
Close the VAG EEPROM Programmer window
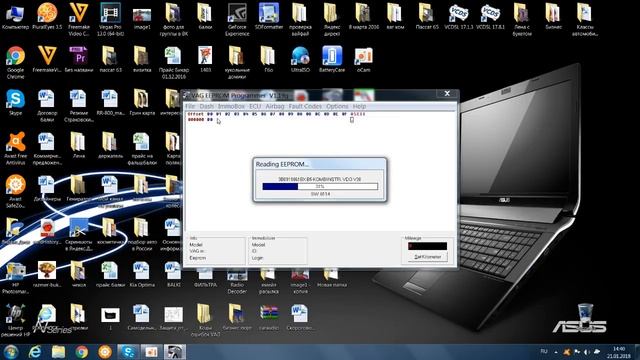(447, 93)
